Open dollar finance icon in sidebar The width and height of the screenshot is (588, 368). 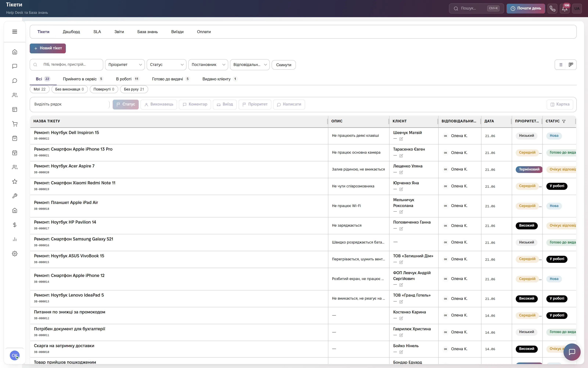point(15,225)
